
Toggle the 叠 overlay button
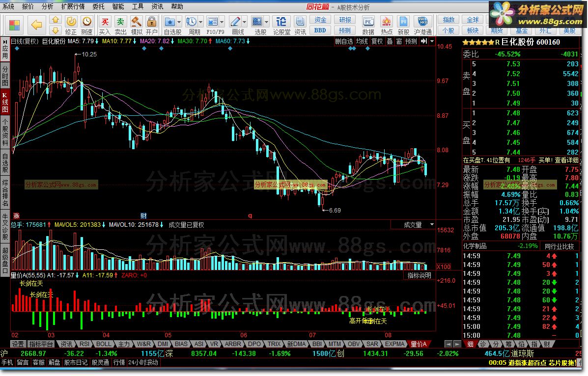(390, 41)
